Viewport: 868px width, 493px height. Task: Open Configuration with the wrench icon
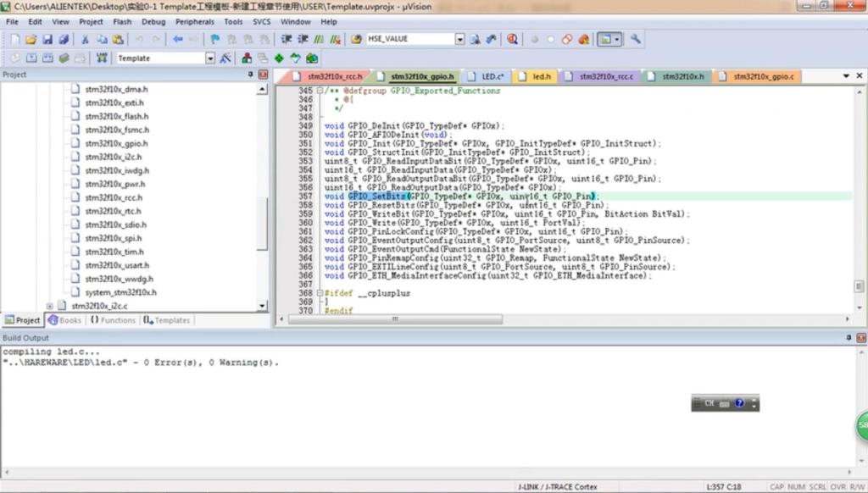635,39
